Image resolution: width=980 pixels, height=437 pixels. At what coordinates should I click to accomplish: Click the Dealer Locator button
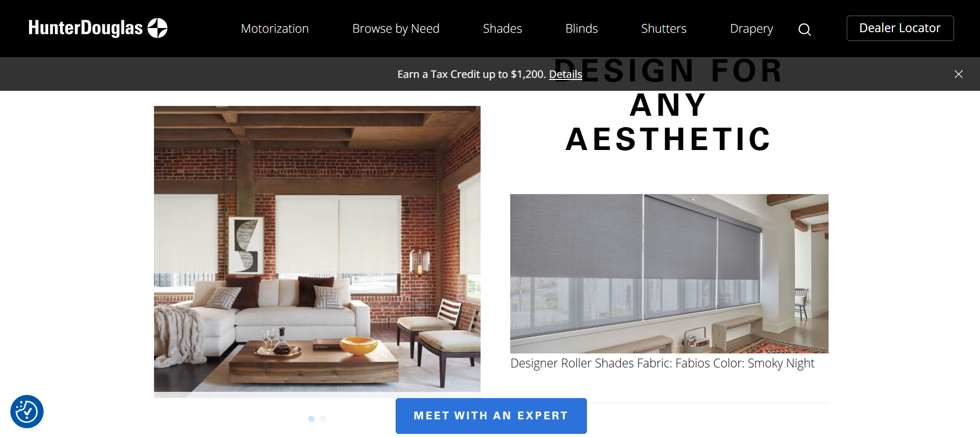900,28
